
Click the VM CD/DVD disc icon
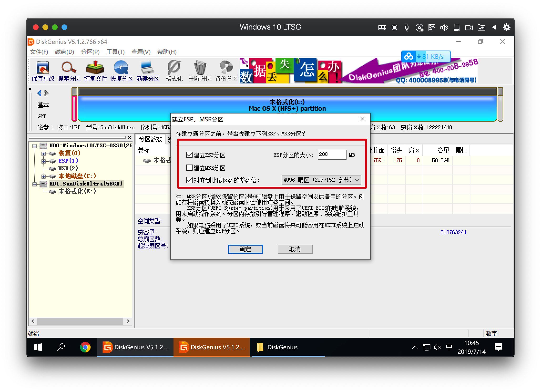tap(419, 27)
